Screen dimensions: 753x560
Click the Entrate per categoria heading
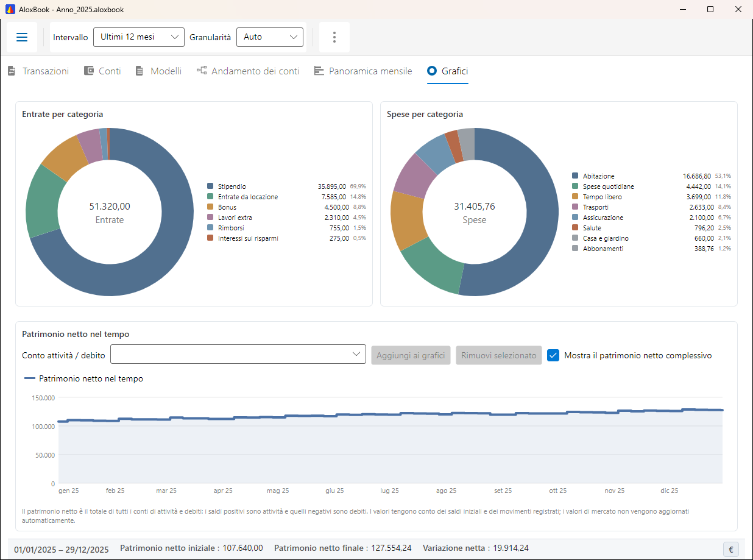tap(63, 114)
